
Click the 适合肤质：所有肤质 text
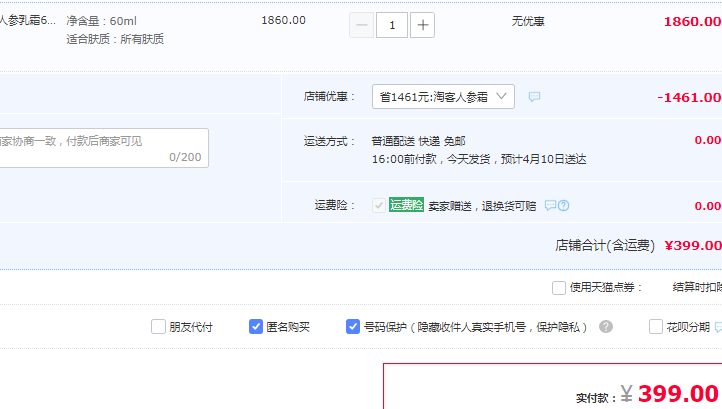point(115,39)
